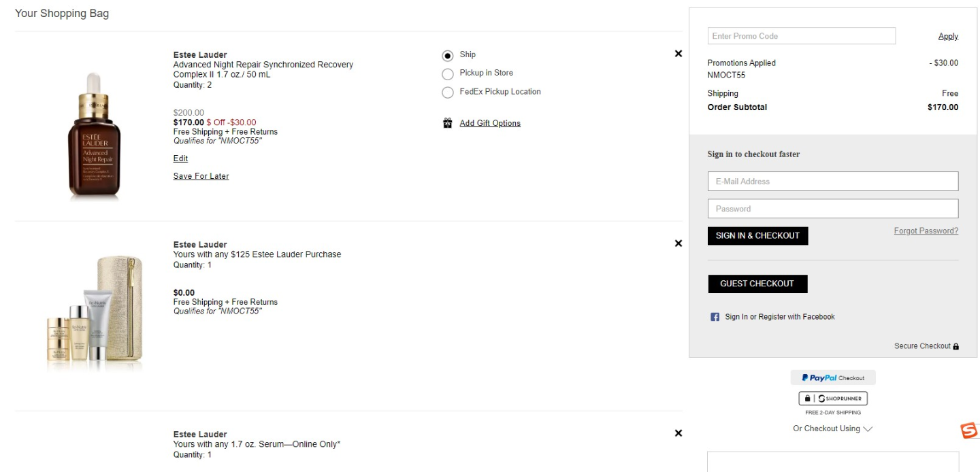
Task: Remove Advanced Night Repair item with X
Action: tap(678, 54)
